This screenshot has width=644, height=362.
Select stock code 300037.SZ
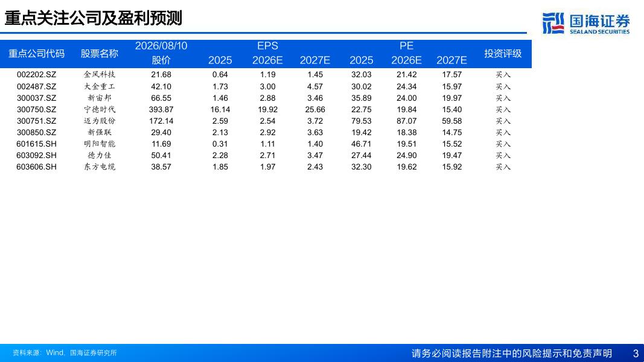pos(37,98)
